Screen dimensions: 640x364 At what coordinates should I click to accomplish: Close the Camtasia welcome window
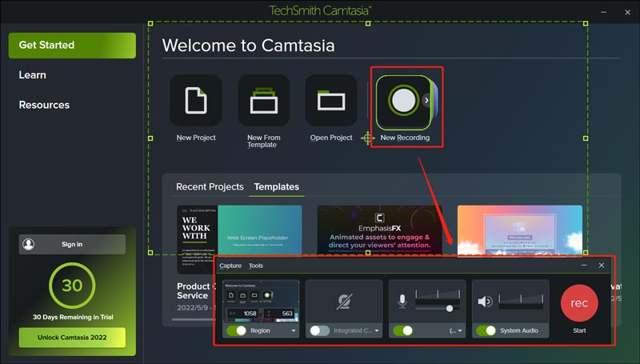(x=627, y=12)
